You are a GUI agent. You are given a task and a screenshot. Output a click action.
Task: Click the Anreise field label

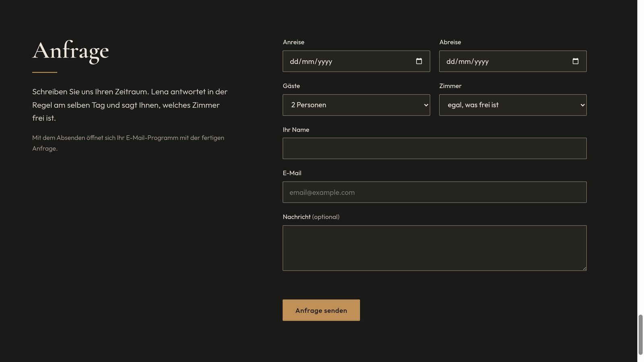[x=293, y=42]
